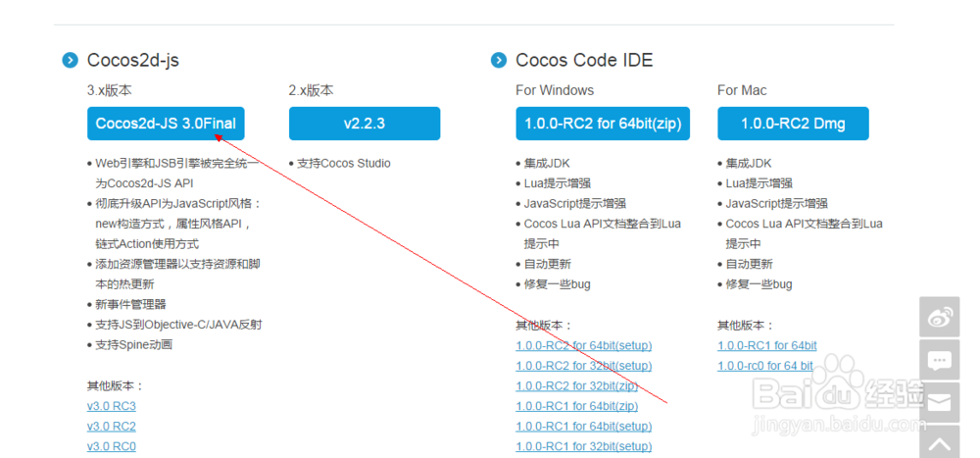The width and height of the screenshot is (980, 458).
Task: Click 其他版本: label under For Mac
Action: [746, 326]
